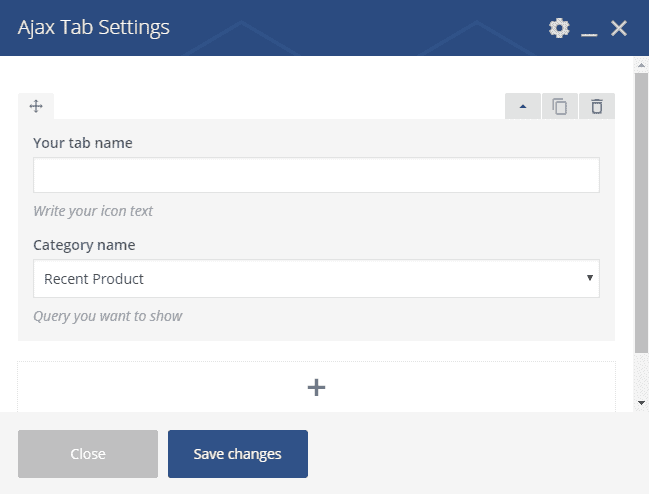The height and width of the screenshot is (494, 649).
Task: Click the arrow beside Recent Product
Action: click(x=590, y=278)
